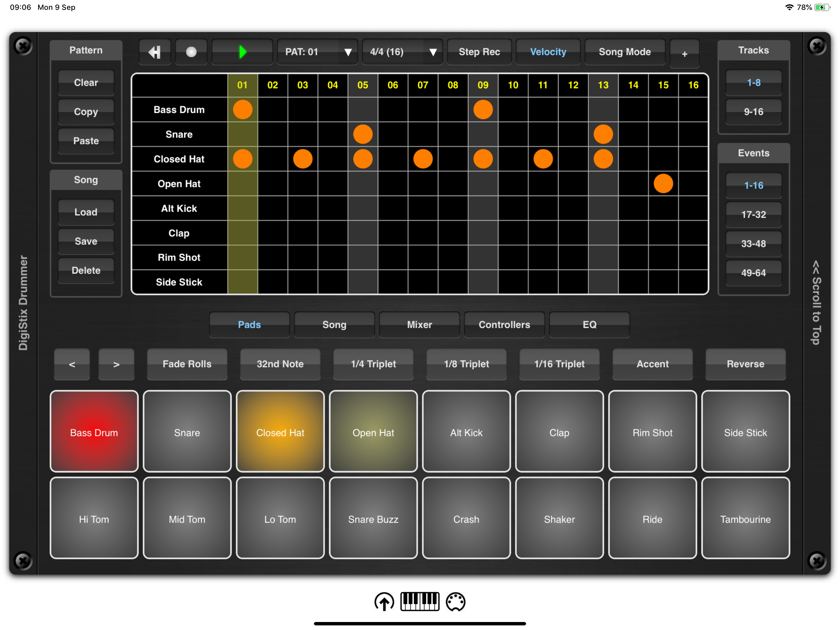Switch to Song Mode
Viewport: 840px width, 630px height.
pos(624,52)
